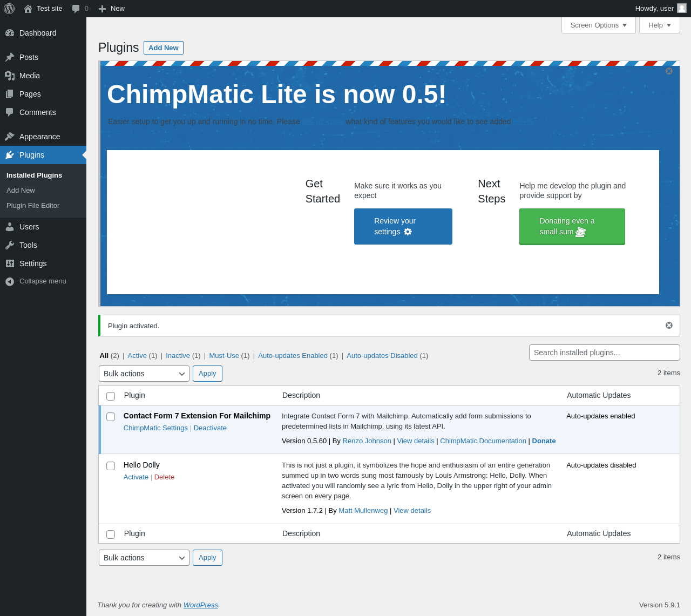691x616 pixels.
Task: Click the Users icon in sidebar
Action: (10, 227)
